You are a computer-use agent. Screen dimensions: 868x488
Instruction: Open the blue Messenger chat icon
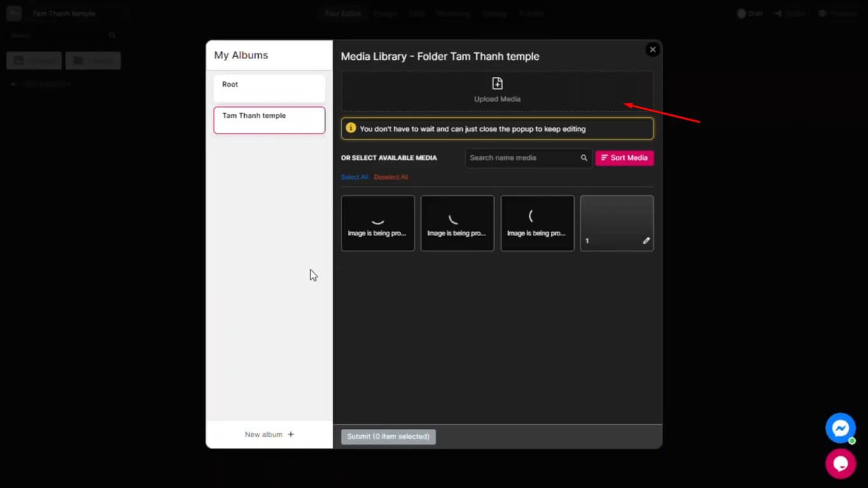tap(840, 428)
